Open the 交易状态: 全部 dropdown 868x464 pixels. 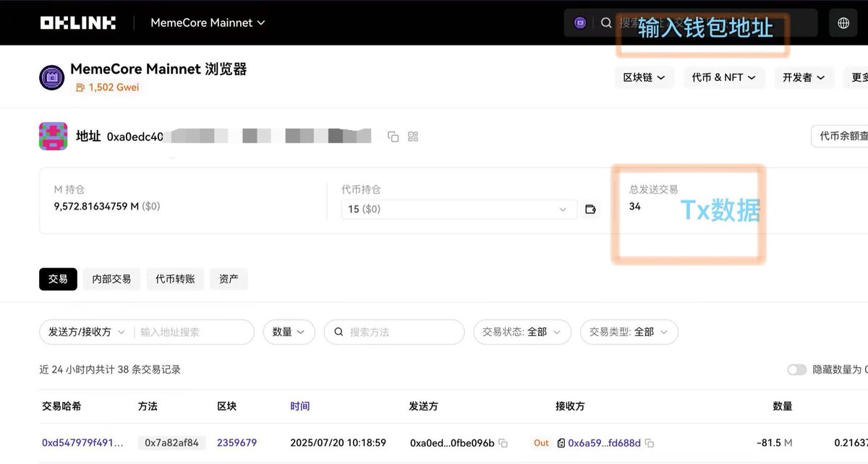522,332
